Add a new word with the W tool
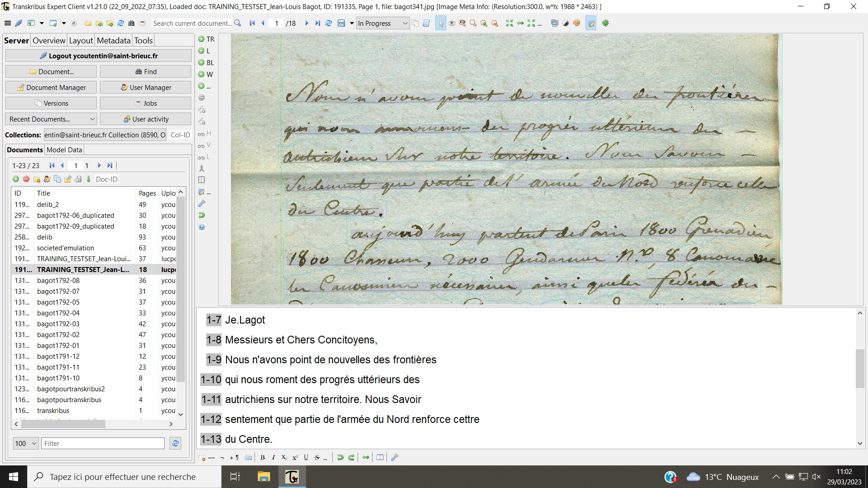The image size is (868, 488). [207, 74]
